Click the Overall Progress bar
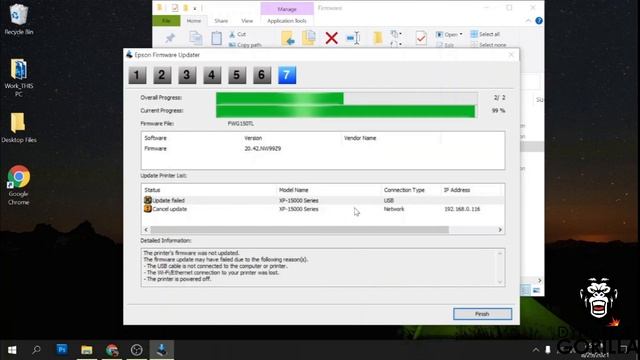 [347, 98]
